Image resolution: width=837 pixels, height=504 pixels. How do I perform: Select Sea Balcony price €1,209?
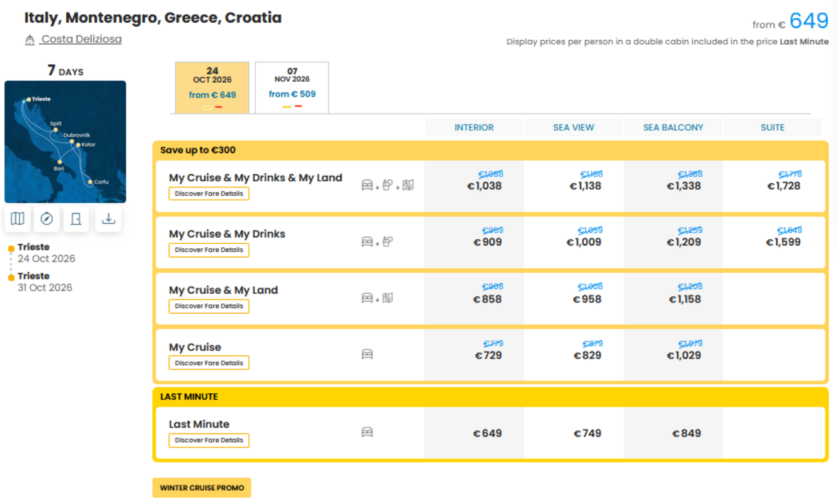(x=684, y=242)
